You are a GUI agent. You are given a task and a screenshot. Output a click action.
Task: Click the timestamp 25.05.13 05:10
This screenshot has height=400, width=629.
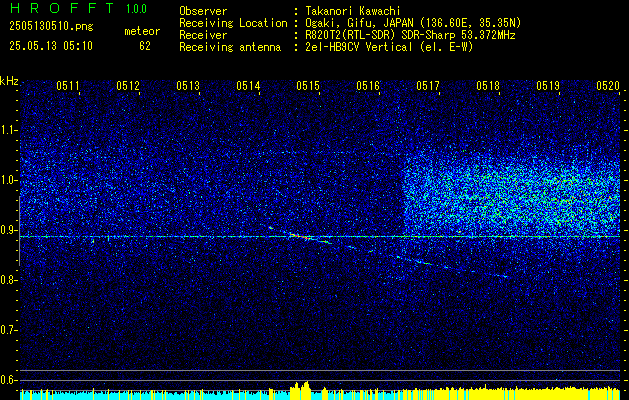tap(51, 46)
